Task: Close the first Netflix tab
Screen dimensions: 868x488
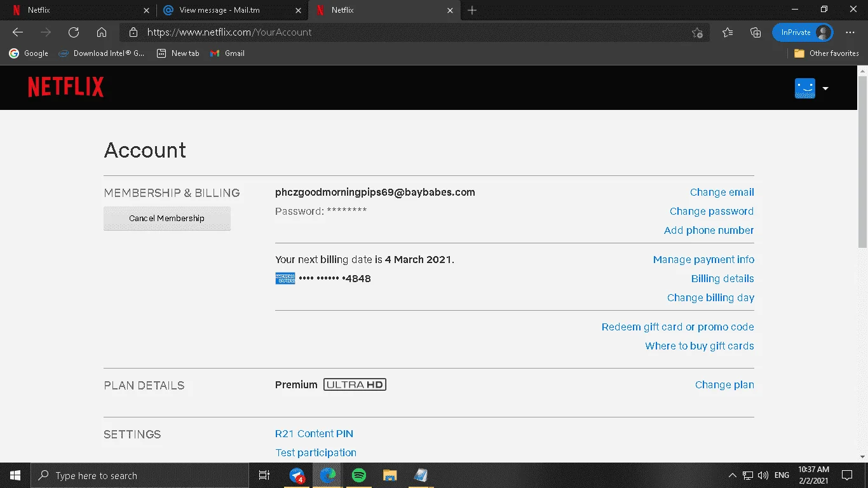Action: coord(147,10)
